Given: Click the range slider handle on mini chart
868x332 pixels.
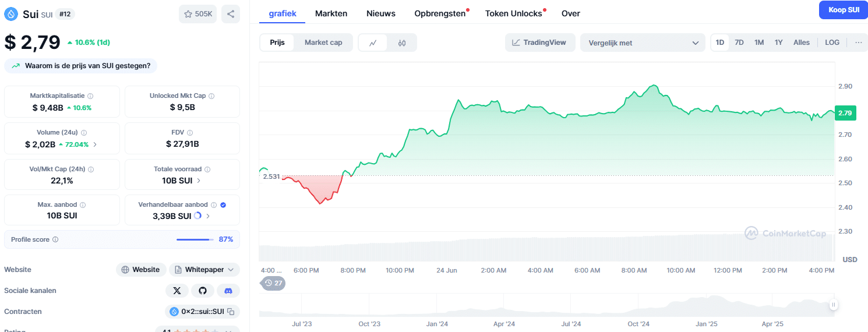Looking at the screenshot, I should point(834,305).
